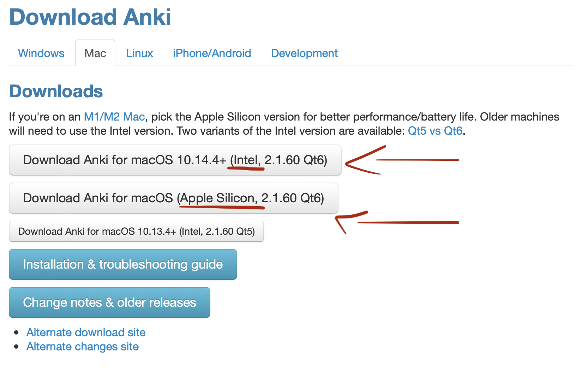Image resolution: width=588 pixels, height=368 pixels.
Task: Open the Development tab
Action: coord(304,53)
